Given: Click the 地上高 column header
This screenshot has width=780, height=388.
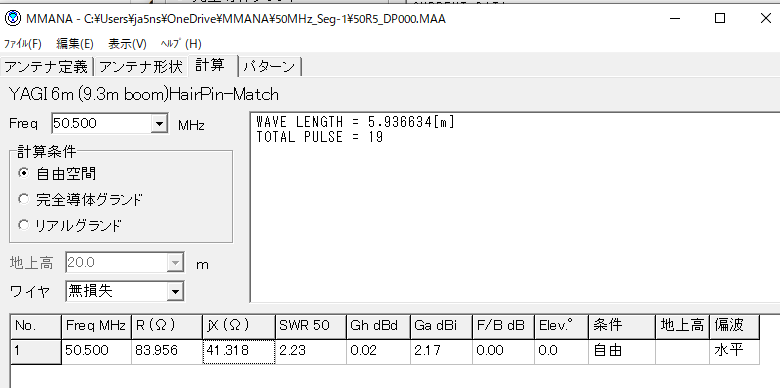Looking at the screenshot, I should (682, 326).
